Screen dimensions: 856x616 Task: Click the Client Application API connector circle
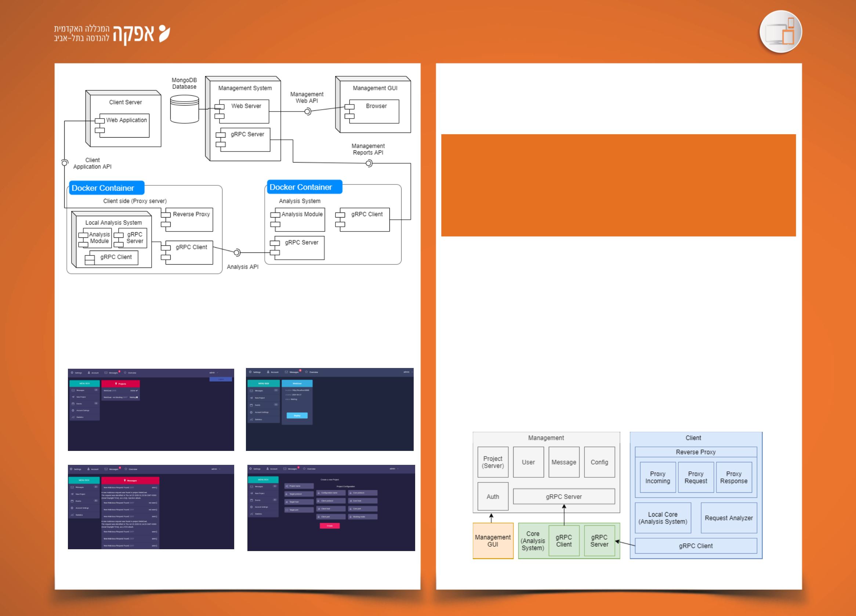click(65, 163)
